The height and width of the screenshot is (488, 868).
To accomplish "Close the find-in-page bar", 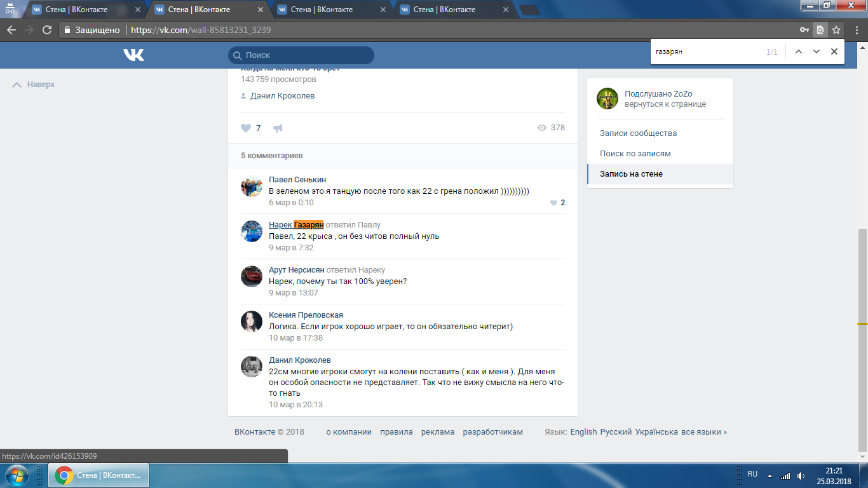I will (834, 51).
